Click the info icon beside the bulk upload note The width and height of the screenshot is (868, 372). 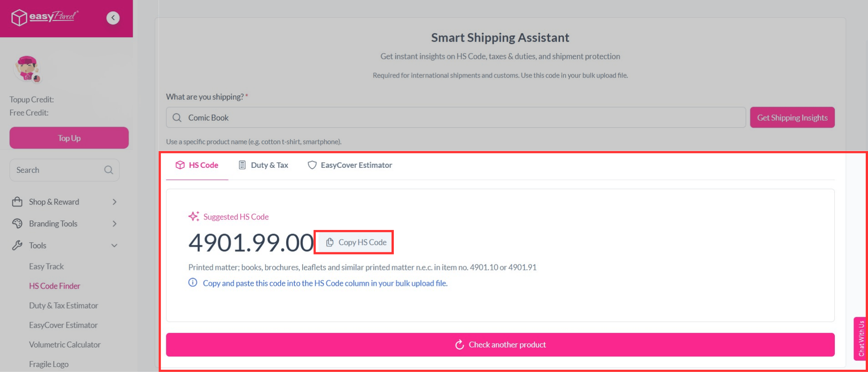tap(193, 283)
